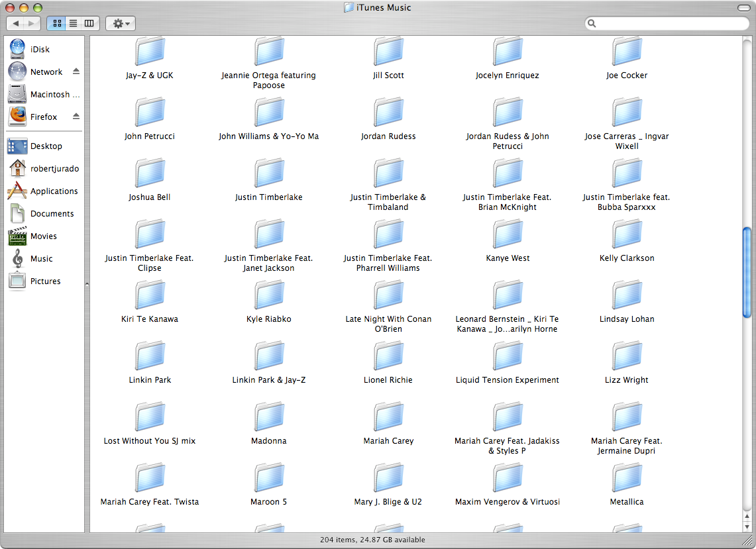
Task: Click the Jeannie Ortega featuring Papoose label
Action: [268, 80]
